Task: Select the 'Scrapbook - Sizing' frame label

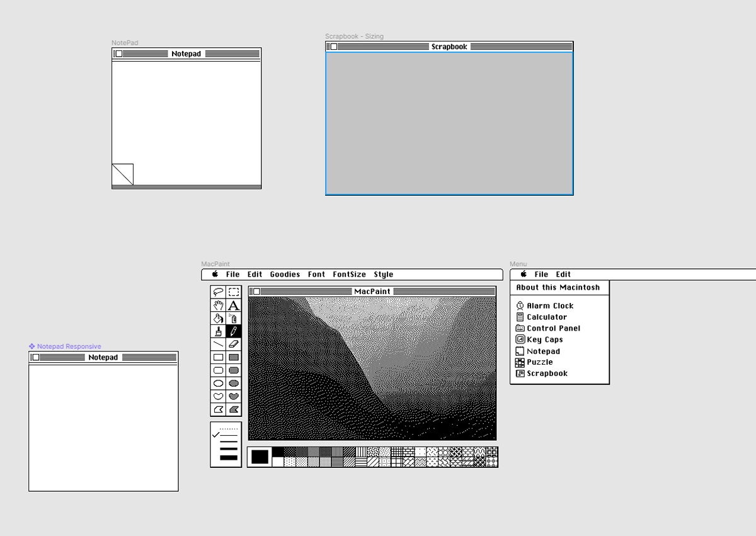Action: click(x=354, y=37)
